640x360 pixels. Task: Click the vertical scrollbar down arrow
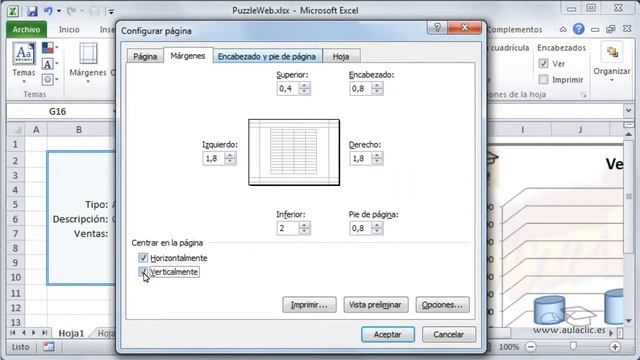pos(629,321)
